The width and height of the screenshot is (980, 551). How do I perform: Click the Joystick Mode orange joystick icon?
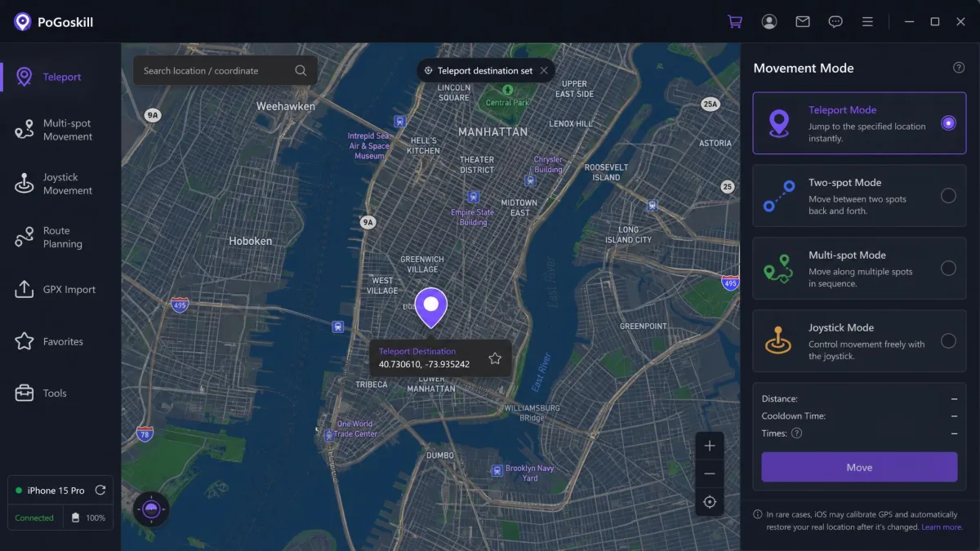pyautogui.click(x=778, y=340)
